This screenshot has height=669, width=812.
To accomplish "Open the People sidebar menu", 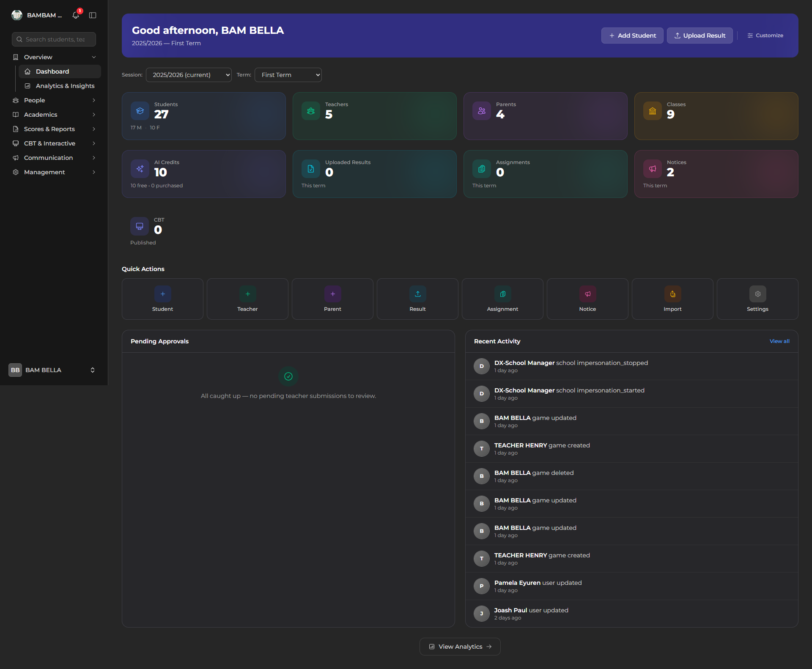I will (x=54, y=100).
